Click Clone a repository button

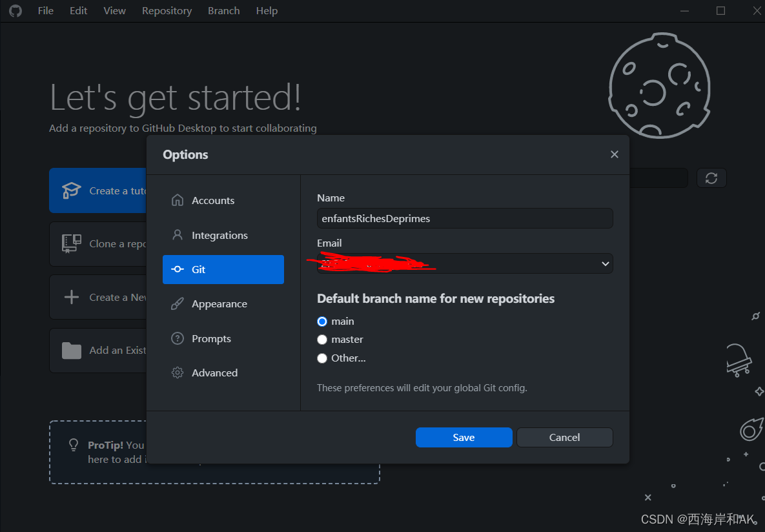pyautogui.click(x=98, y=243)
